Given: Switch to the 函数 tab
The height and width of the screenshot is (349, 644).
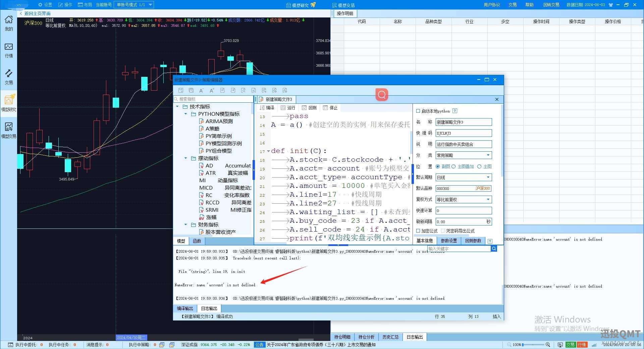Looking at the screenshot, I should [x=197, y=241].
